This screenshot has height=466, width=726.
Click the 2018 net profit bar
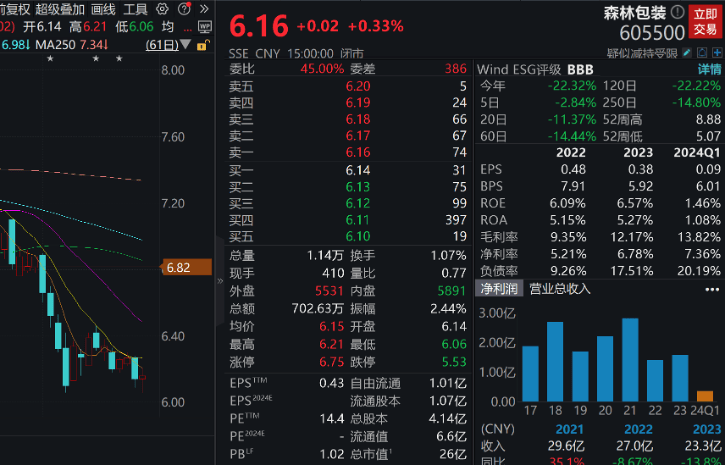tap(555, 361)
